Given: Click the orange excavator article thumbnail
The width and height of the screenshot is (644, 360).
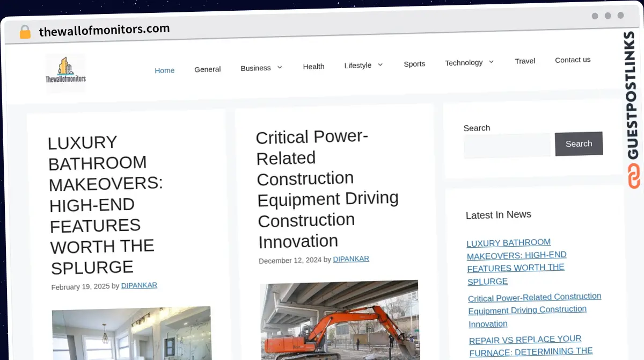Looking at the screenshot, I should coord(340,320).
